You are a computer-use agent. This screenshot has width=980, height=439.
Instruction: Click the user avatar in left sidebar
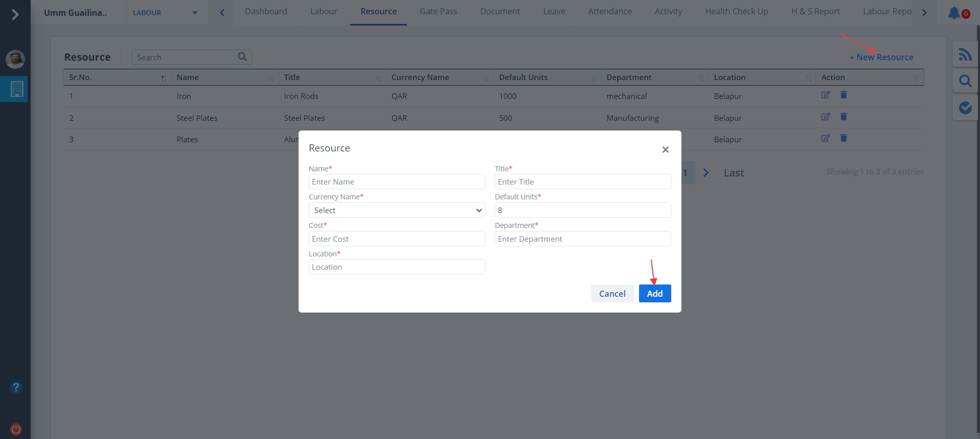pyautogui.click(x=15, y=59)
